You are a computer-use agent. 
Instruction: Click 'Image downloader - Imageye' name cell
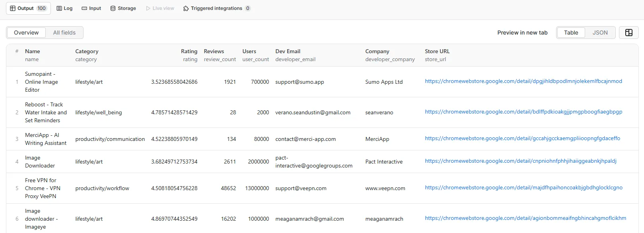[x=41, y=219]
